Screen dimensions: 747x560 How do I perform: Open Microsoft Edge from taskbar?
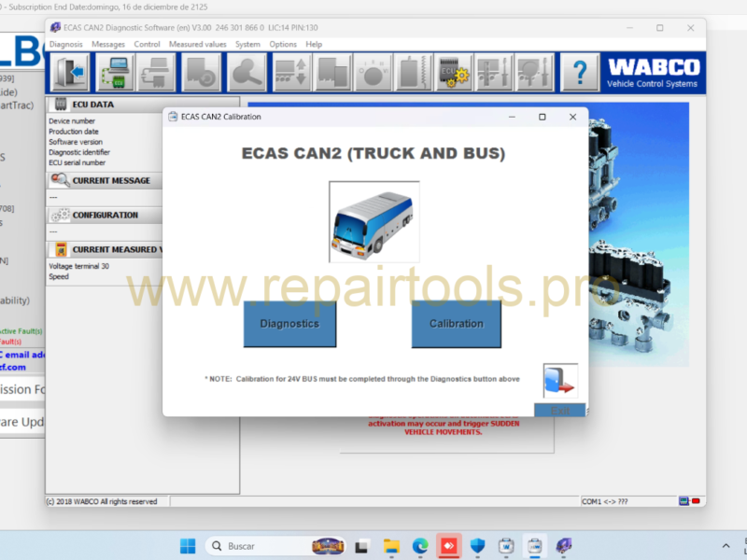tap(419, 546)
